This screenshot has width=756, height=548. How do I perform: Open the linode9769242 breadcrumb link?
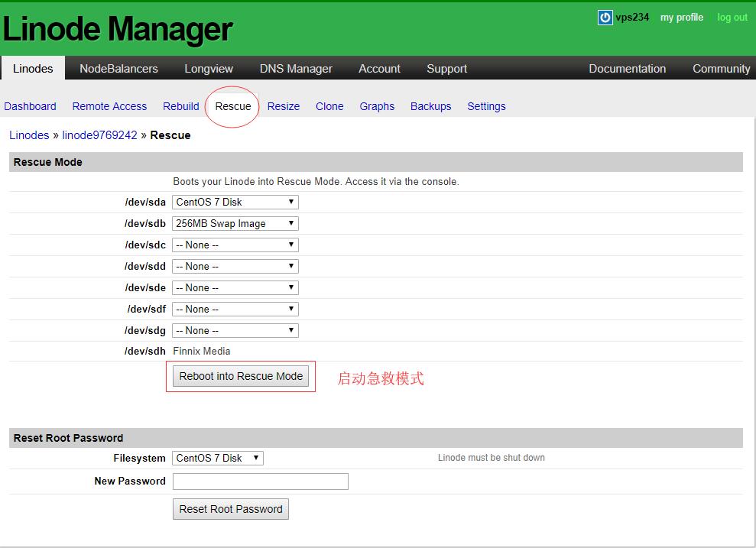[99, 135]
